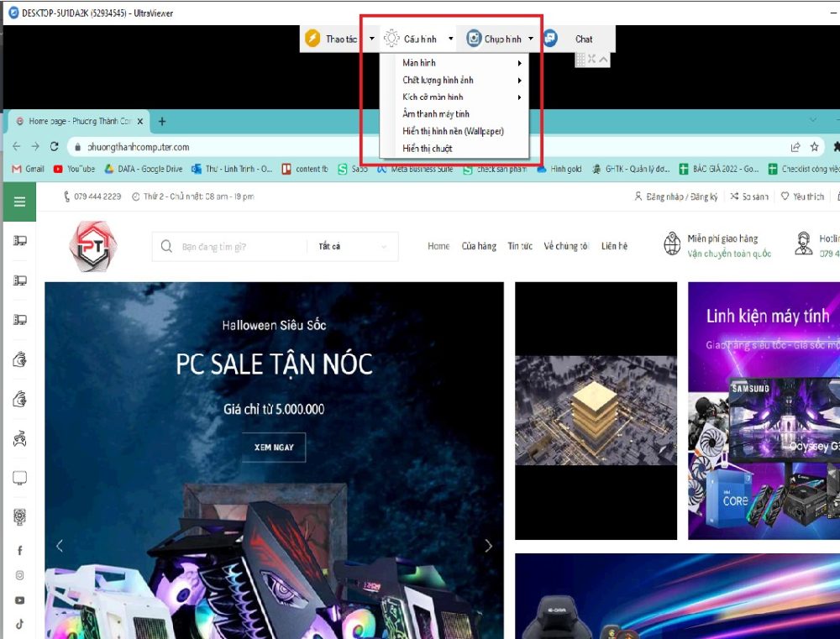Open the Tin tức navigation link

(520, 246)
